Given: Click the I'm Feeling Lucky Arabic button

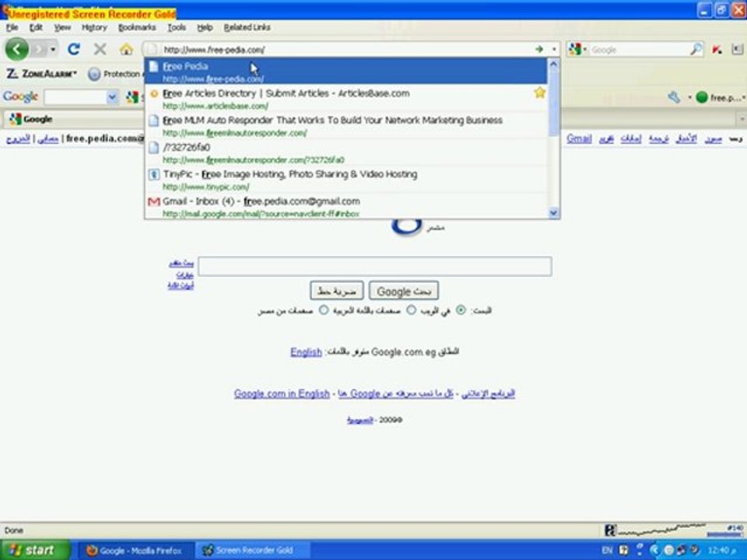Looking at the screenshot, I should tap(336, 290).
